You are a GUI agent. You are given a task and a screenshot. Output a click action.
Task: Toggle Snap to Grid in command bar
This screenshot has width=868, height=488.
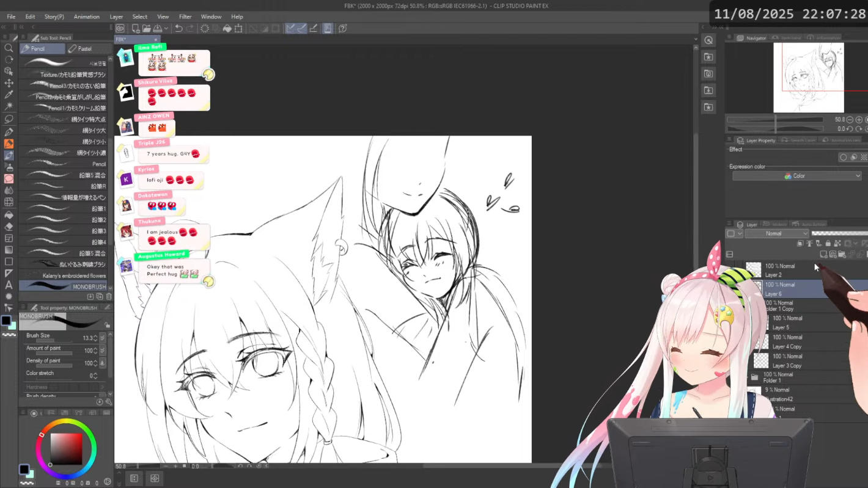click(313, 28)
